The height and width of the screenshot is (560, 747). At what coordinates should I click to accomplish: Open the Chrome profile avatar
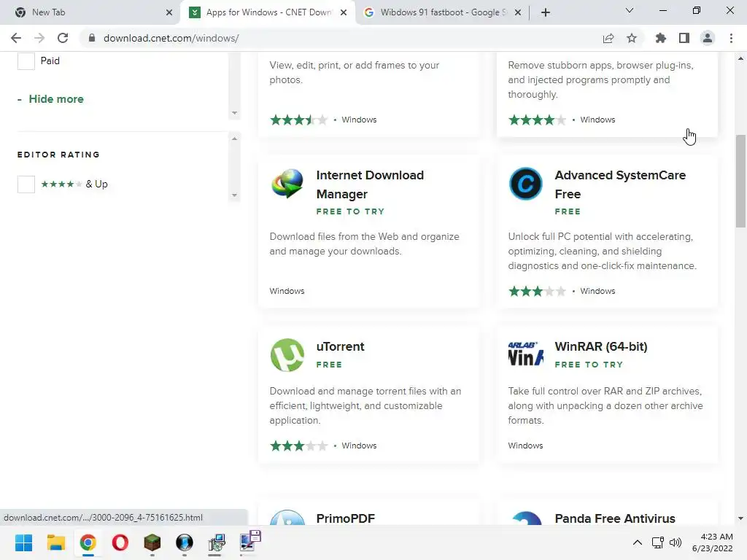pos(708,38)
